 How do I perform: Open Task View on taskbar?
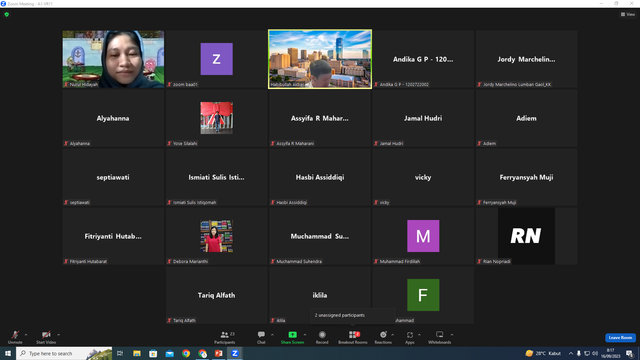click(120, 353)
